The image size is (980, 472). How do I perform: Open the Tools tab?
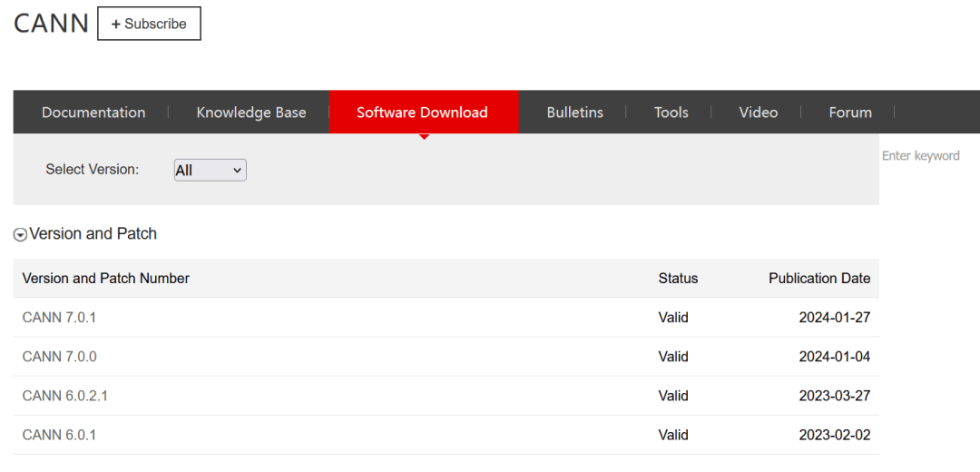coord(671,113)
